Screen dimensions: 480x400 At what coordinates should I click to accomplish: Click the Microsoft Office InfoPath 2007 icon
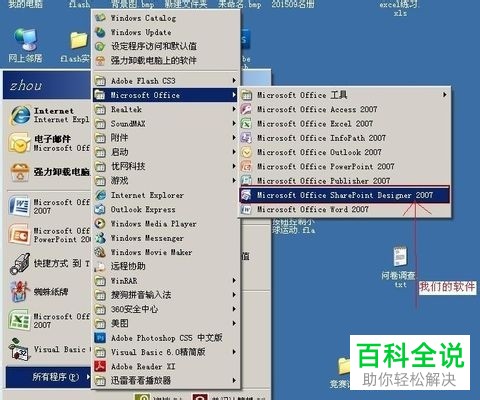tap(246, 138)
